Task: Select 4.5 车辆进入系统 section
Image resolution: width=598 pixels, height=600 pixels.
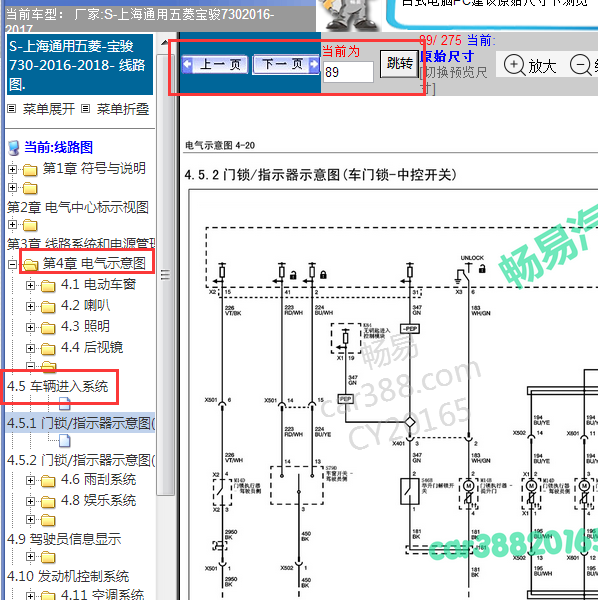Action: tap(58, 386)
